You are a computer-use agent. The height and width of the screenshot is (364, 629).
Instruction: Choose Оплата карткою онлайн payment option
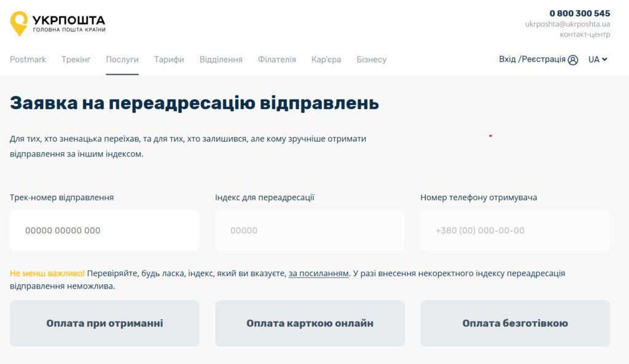click(x=310, y=323)
